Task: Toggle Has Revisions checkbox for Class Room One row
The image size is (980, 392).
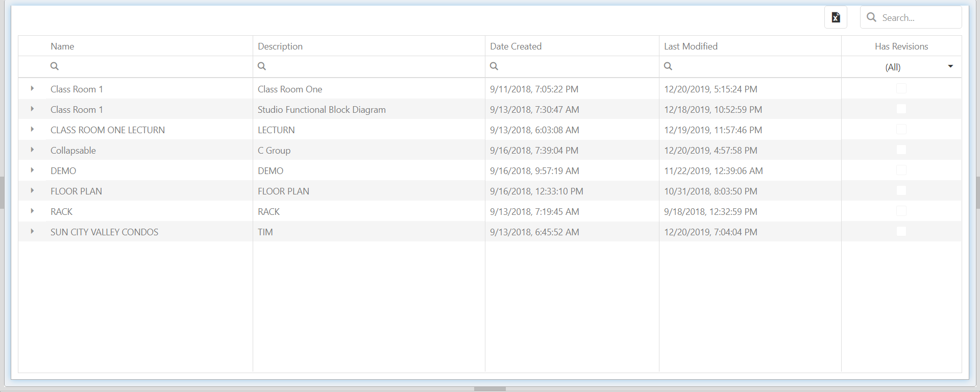Action: (901, 89)
